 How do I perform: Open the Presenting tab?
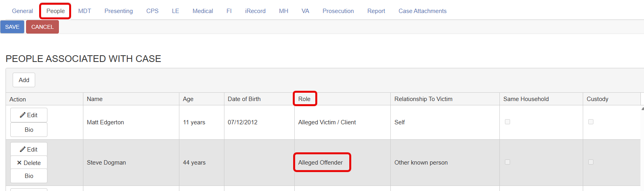(119, 11)
